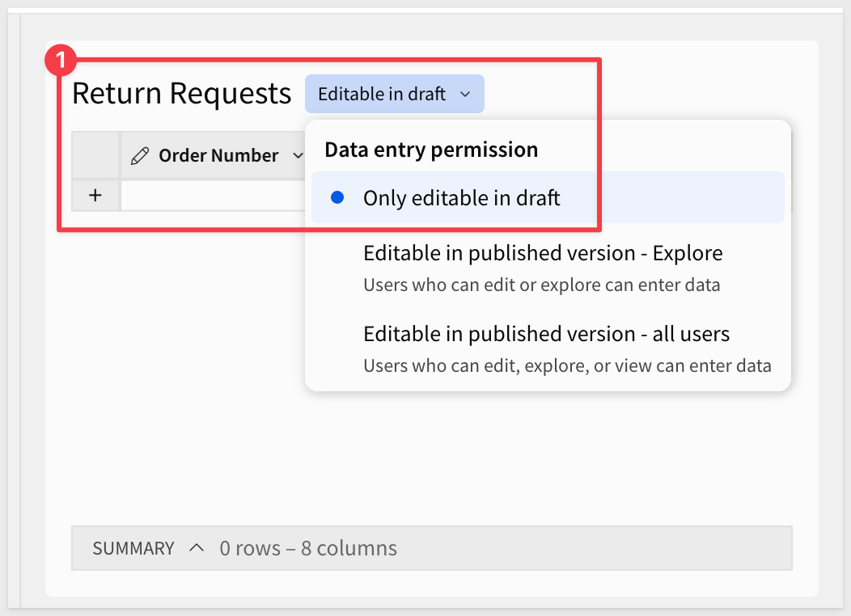Click the plus icon to add row
The height and width of the screenshot is (616, 851).
95,196
